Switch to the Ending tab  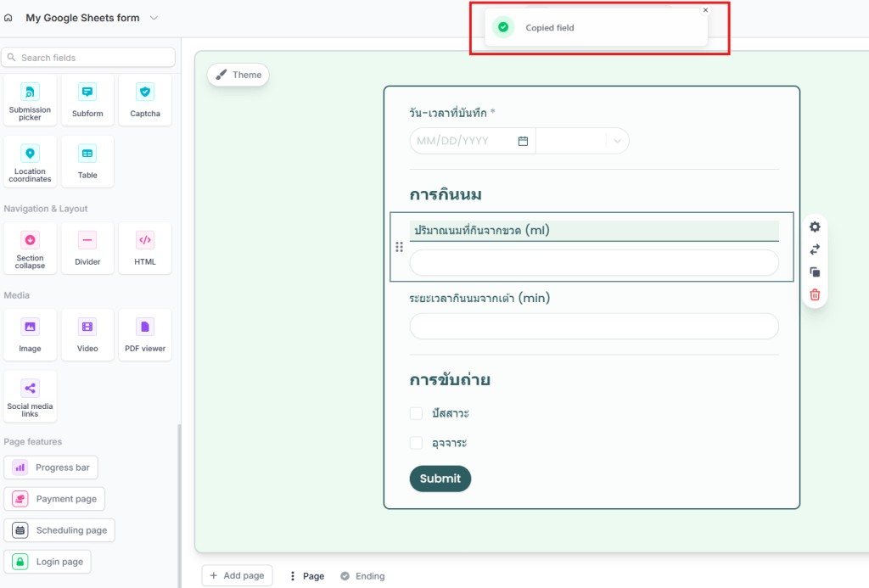point(362,576)
